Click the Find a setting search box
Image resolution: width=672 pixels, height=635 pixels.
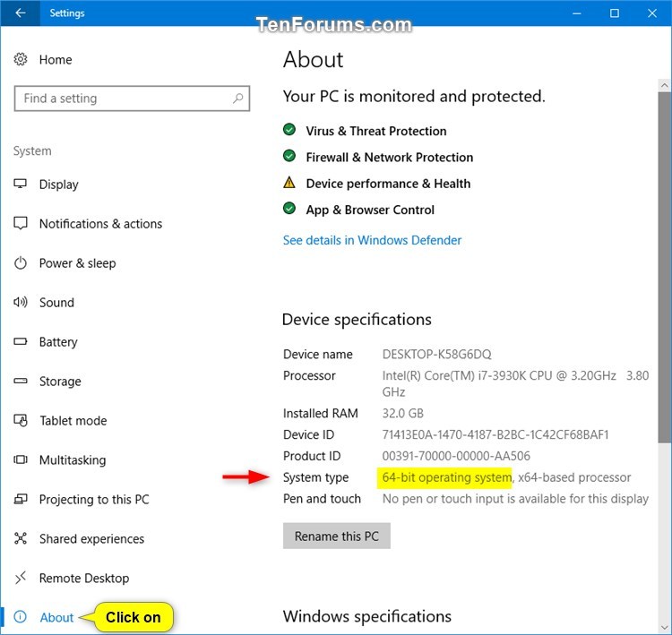click(132, 99)
